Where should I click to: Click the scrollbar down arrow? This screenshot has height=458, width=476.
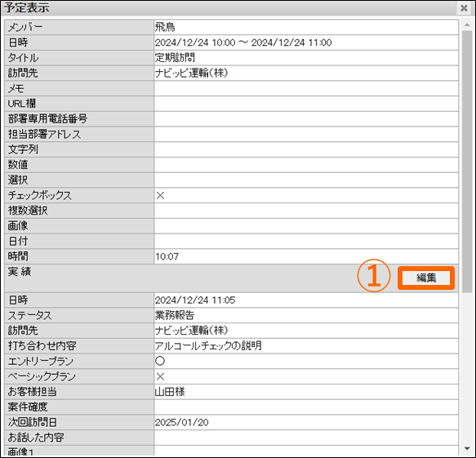467,448
